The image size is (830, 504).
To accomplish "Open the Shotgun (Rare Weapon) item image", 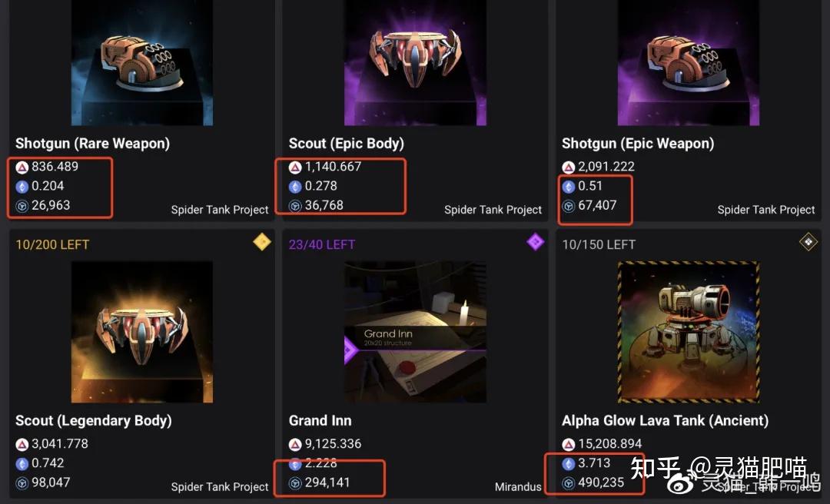I will pos(142,65).
